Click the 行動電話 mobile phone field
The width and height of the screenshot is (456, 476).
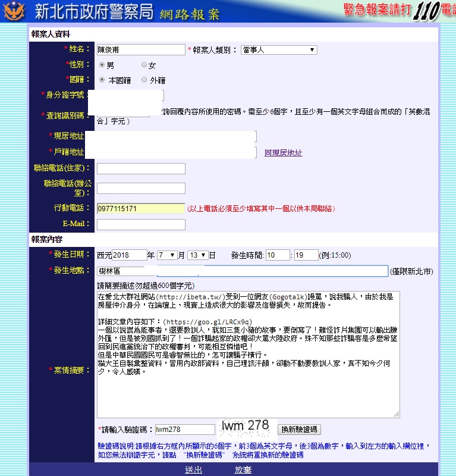tap(141, 209)
